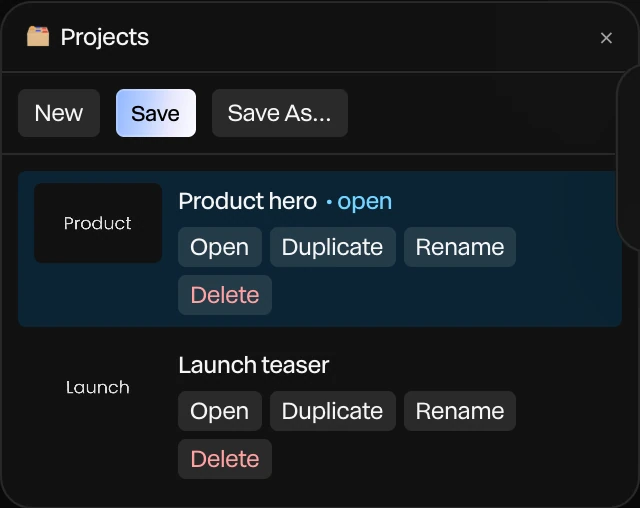Click the blue open status label
Viewport: 640px width, 508px height.
[x=364, y=202]
